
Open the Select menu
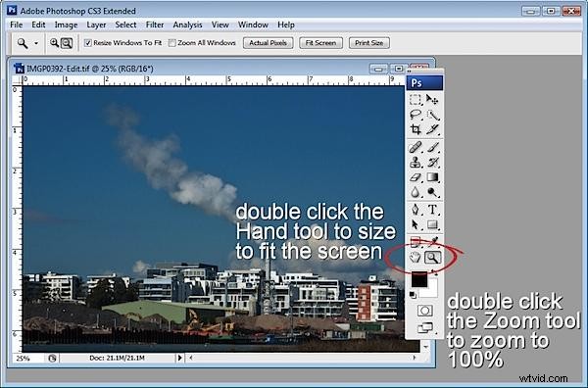click(125, 24)
